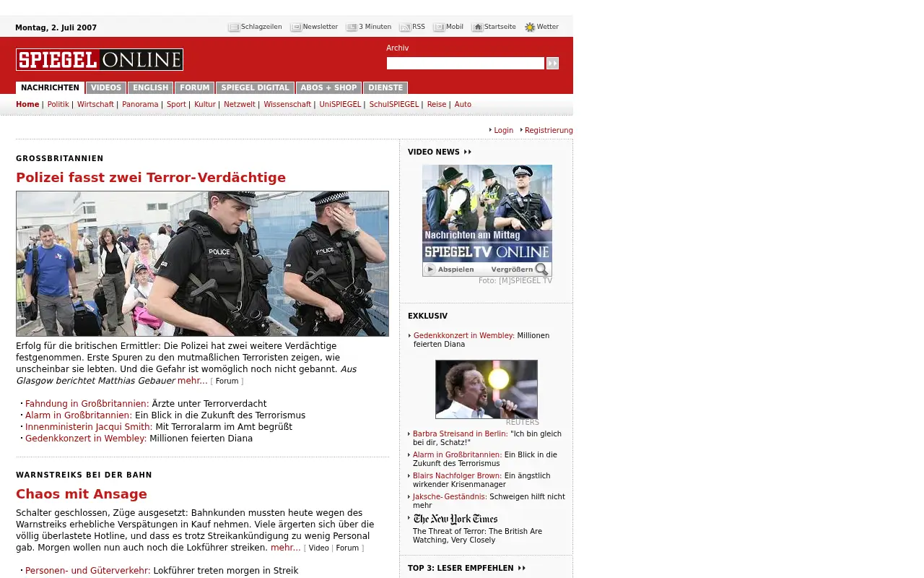The height and width of the screenshot is (578, 924).
Task: Click arrows next to VIDEO NEWS heading
Action: click(x=467, y=152)
